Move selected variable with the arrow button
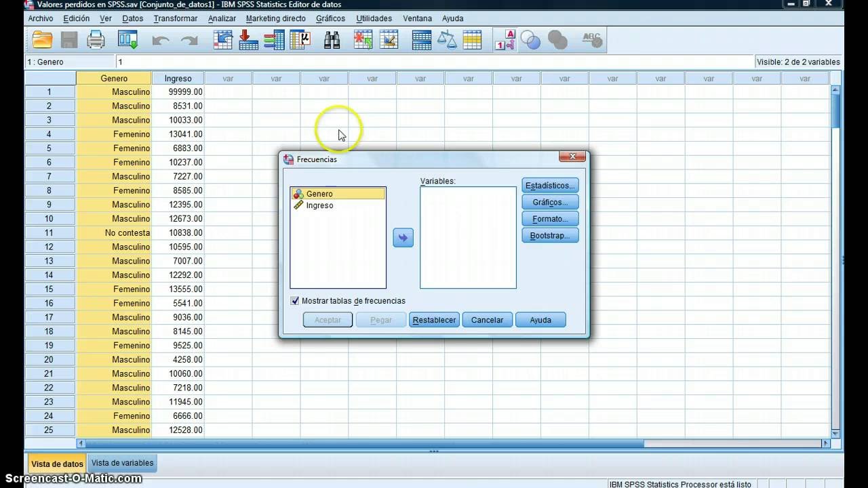 pos(403,237)
